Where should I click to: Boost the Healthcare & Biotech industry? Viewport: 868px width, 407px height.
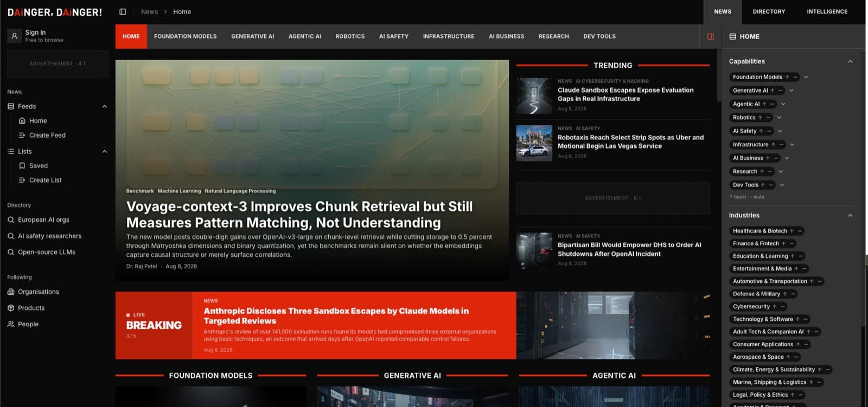[792, 231]
